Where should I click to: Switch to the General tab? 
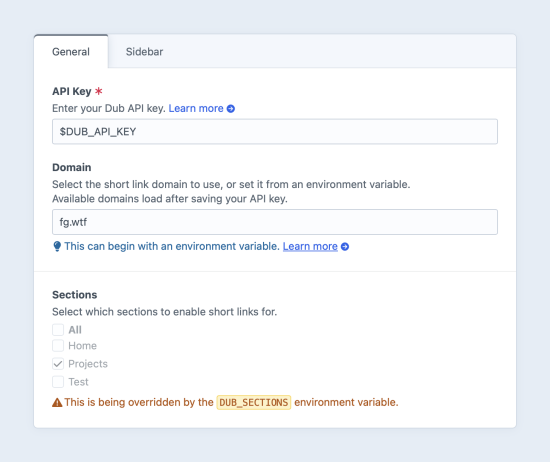click(x=71, y=52)
